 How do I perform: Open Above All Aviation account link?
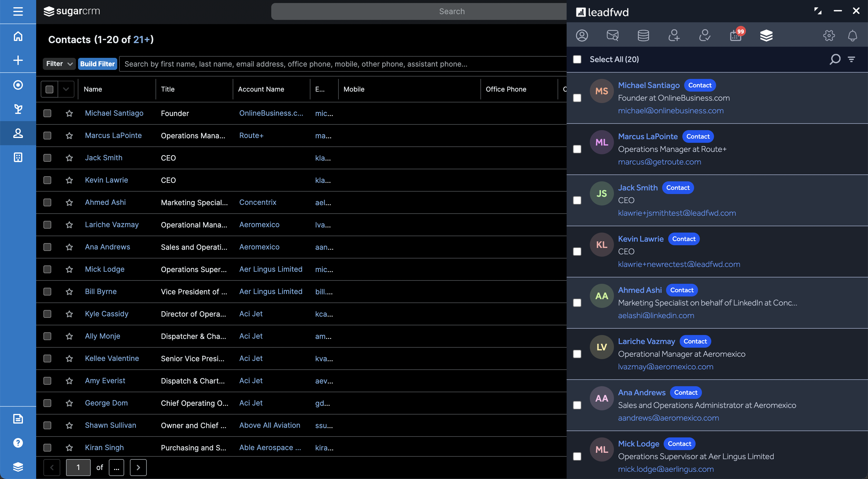[x=270, y=425]
